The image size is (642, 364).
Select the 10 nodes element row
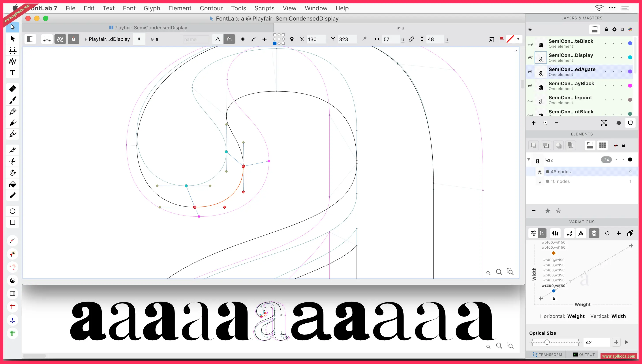click(x=582, y=181)
